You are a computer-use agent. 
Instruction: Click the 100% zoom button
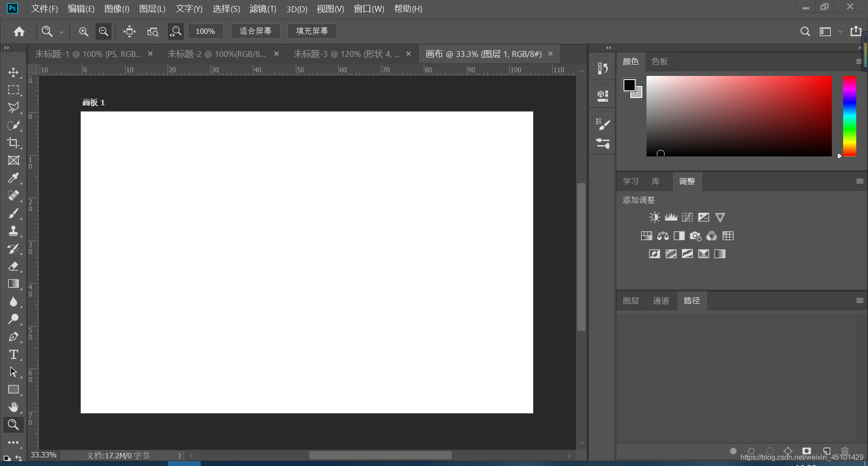pyautogui.click(x=205, y=31)
